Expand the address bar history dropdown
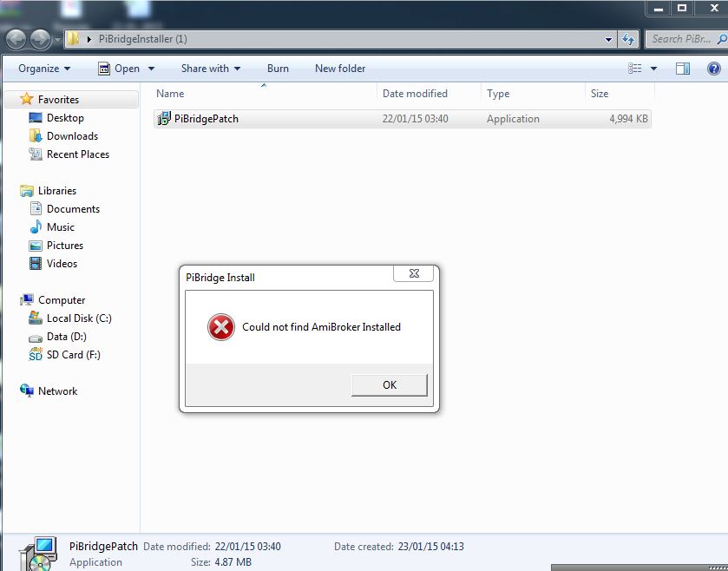Screen dimensions: 728x571 608,39
